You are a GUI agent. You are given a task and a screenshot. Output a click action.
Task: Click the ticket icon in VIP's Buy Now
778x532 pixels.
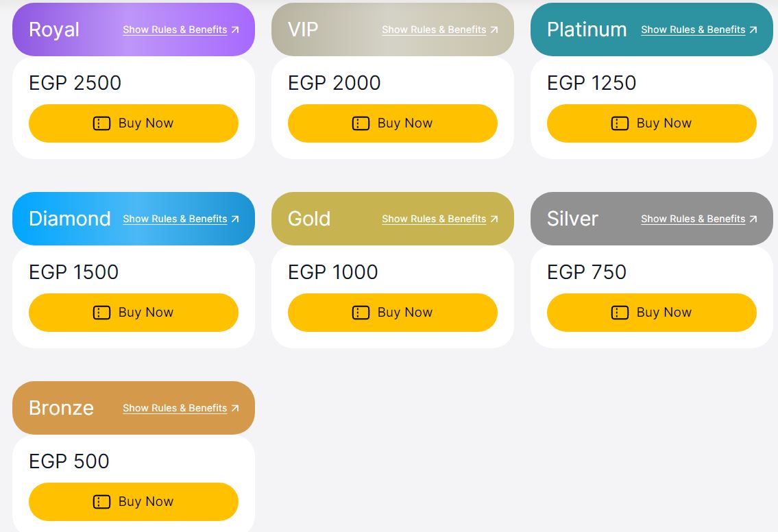(x=361, y=123)
